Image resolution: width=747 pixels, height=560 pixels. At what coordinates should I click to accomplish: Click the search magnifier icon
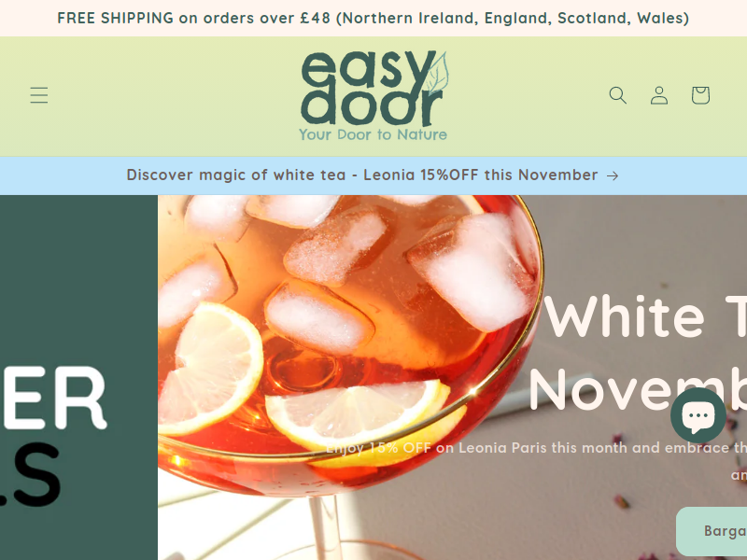coord(618,95)
